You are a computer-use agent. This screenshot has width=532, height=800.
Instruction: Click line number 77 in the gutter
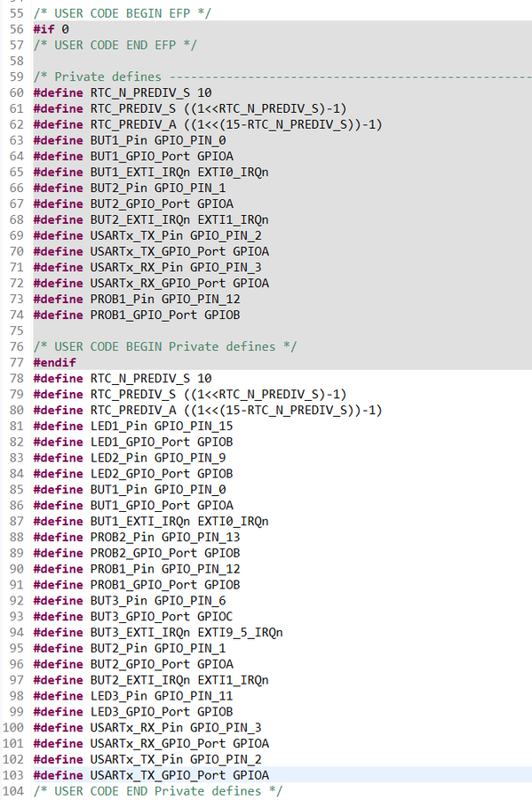pos(16,363)
